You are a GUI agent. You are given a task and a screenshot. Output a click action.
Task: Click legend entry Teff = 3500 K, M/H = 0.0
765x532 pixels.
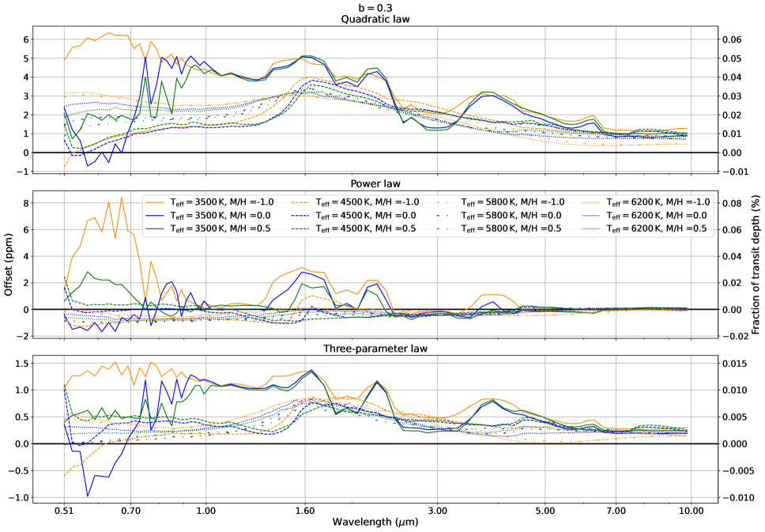click(209, 215)
